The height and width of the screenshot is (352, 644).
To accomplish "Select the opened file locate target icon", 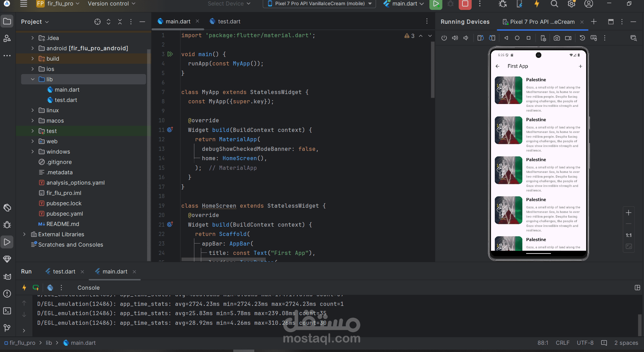I will (x=98, y=22).
